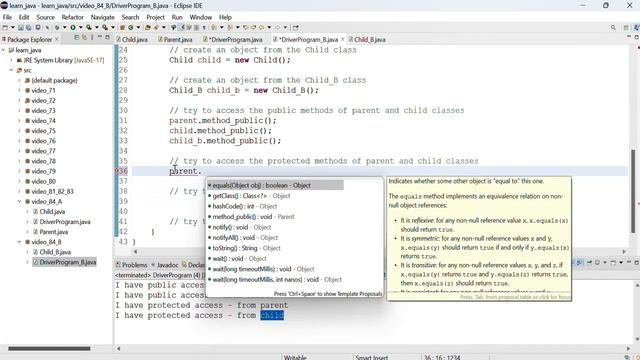Click the Coverage run toolbar icon
This screenshot has height=360, width=640.
pos(89,27)
